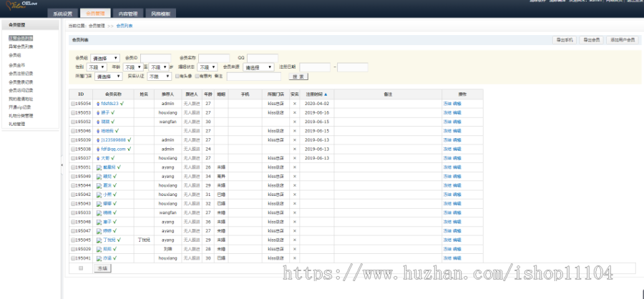The height and width of the screenshot is (299, 644).
Task: Switch to the 系统设置 tab
Action: tap(62, 14)
